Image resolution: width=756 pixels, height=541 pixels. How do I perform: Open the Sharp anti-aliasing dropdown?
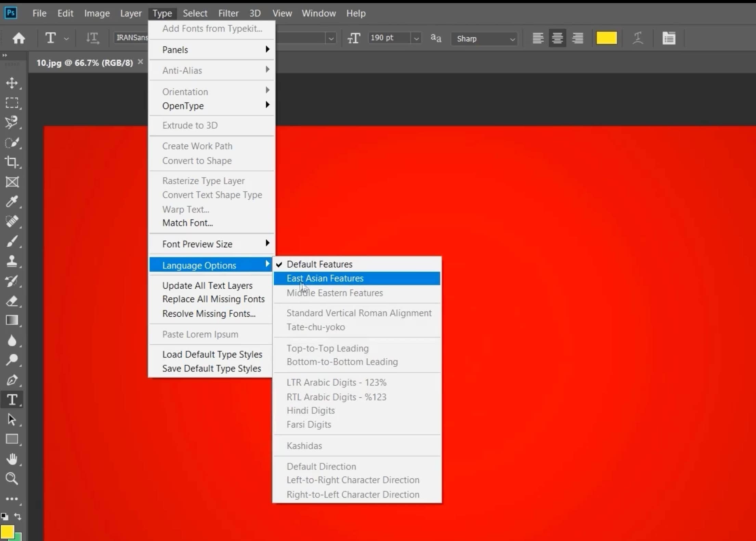(485, 39)
